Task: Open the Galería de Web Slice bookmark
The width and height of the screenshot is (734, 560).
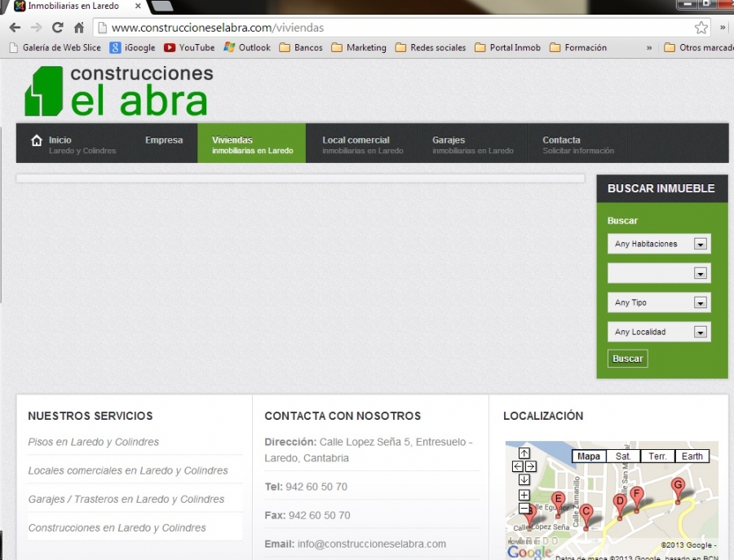Action: coord(55,47)
